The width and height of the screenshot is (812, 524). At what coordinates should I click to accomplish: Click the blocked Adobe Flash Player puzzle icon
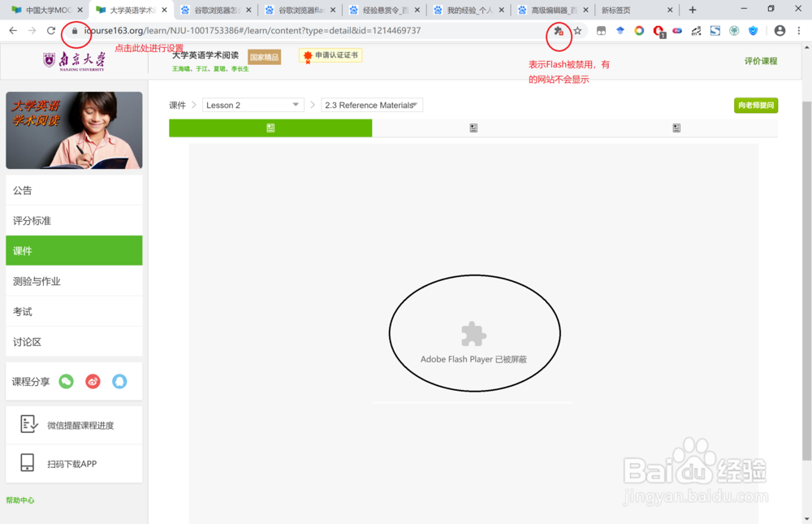pyautogui.click(x=473, y=334)
